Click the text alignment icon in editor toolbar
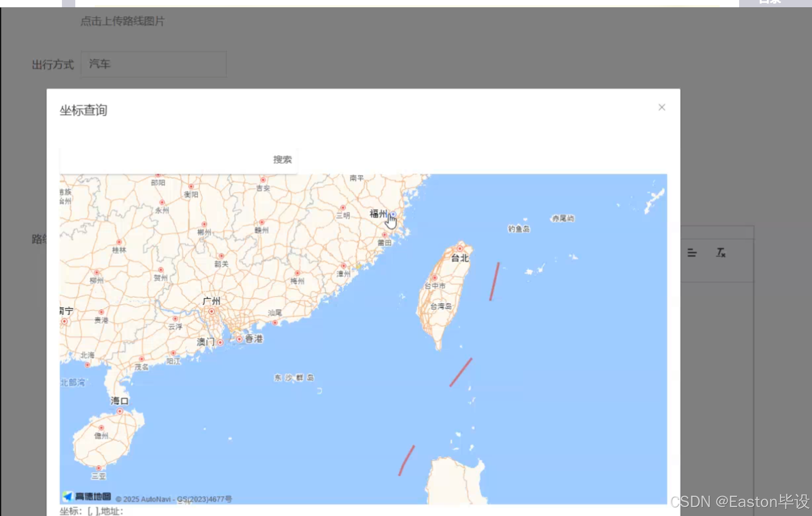Image resolution: width=812 pixels, height=516 pixels. pos(692,253)
